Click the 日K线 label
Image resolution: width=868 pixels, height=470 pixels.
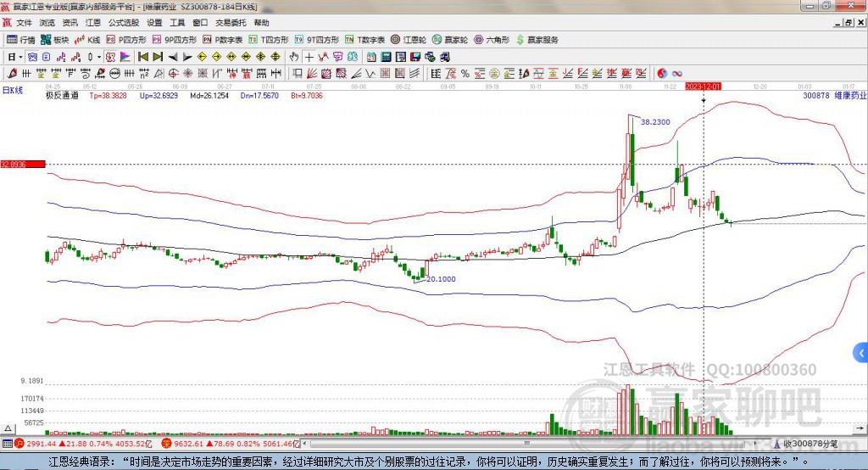[13, 90]
